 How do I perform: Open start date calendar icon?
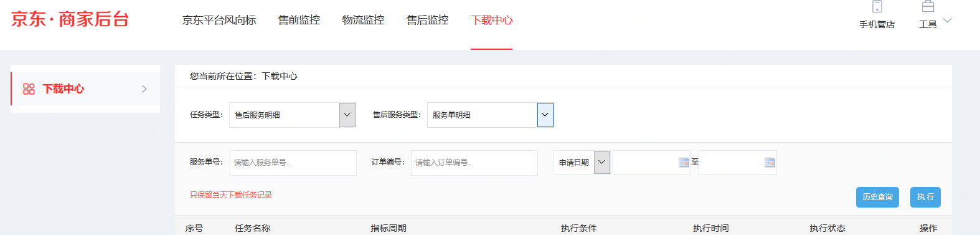click(684, 163)
